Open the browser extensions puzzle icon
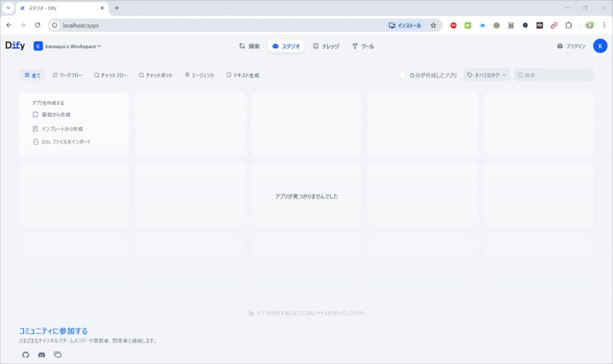Viewport: 613px width, 364px height. [569, 25]
